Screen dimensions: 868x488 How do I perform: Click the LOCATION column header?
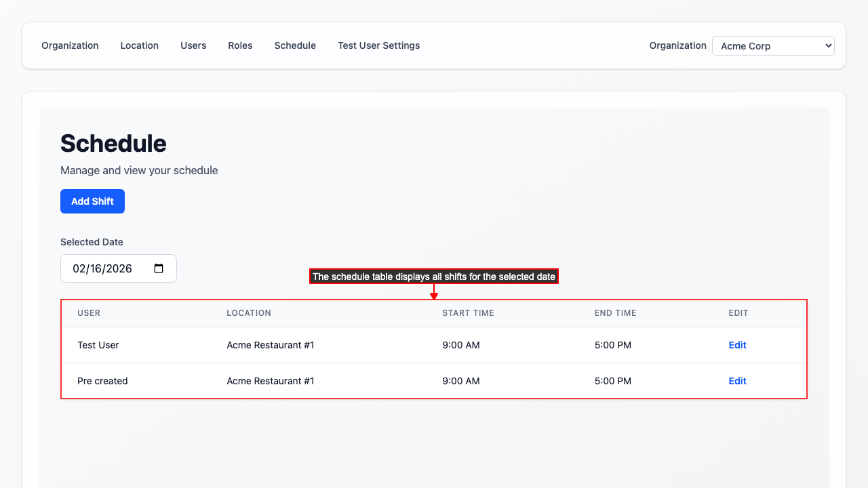point(249,313)
